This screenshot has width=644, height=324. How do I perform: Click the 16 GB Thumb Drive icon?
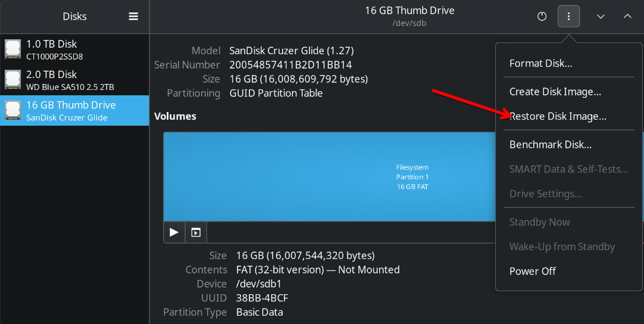pyautogui.click(x=12, y=110)
